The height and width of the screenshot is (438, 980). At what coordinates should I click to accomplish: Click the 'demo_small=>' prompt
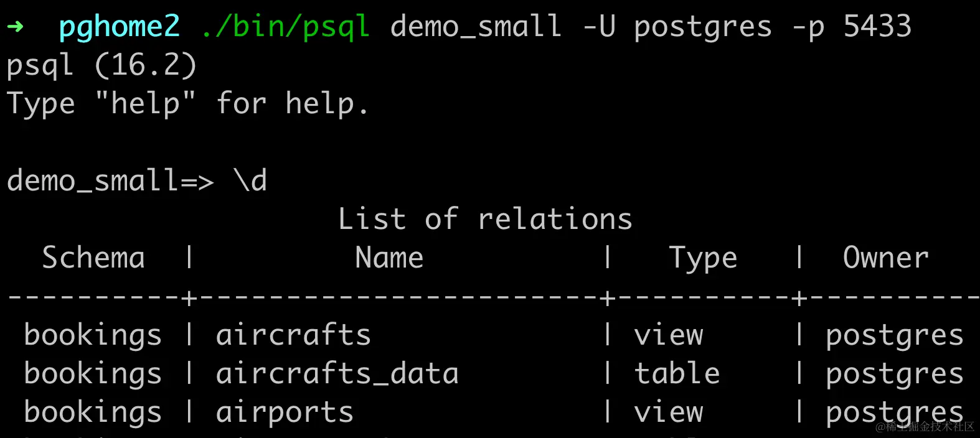[x=110, y=181]
